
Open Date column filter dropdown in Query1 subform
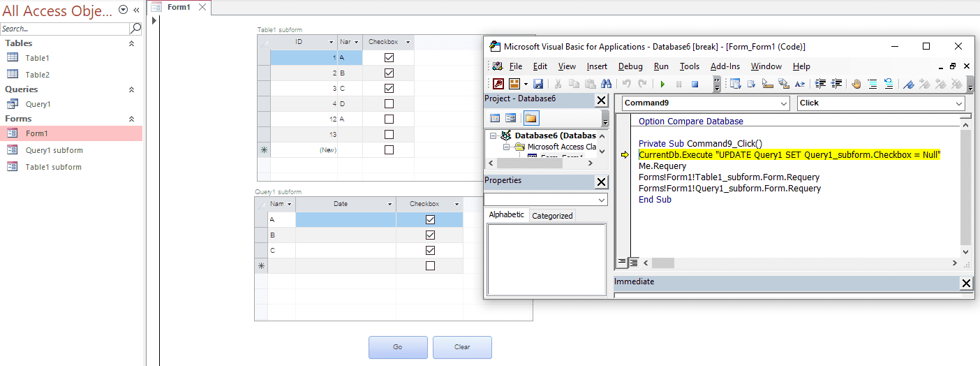tap(390, 204)
